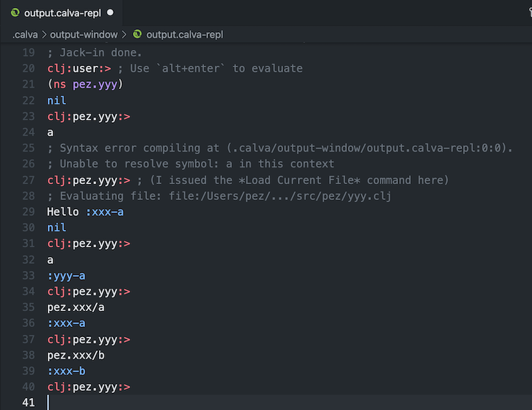Open the .calva breadcrumb entry
Screen dimensions: 532x410
[25, 34]
